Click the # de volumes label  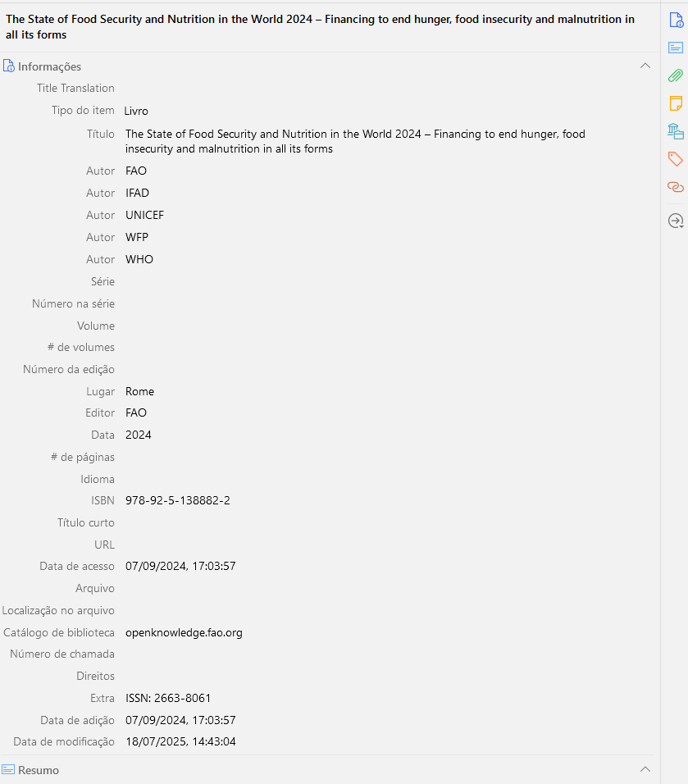[81, 347]
